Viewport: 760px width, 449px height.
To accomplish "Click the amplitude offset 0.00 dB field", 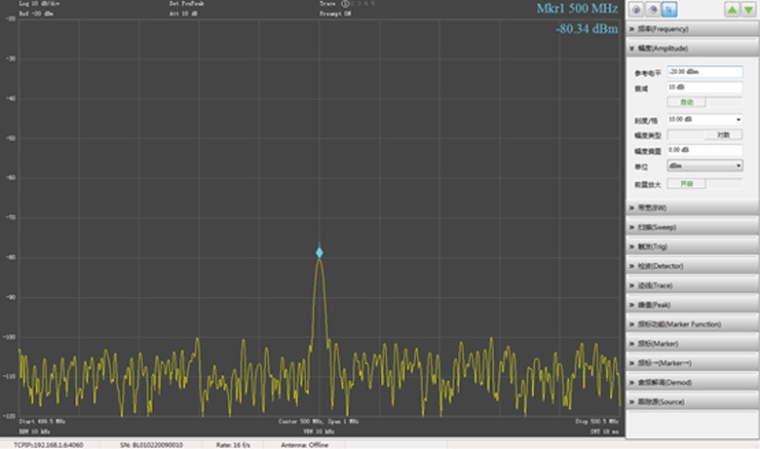I will (x=704, y=150).
